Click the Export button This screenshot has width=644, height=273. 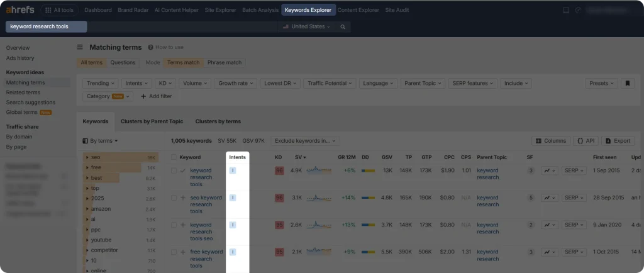point(618,141)
